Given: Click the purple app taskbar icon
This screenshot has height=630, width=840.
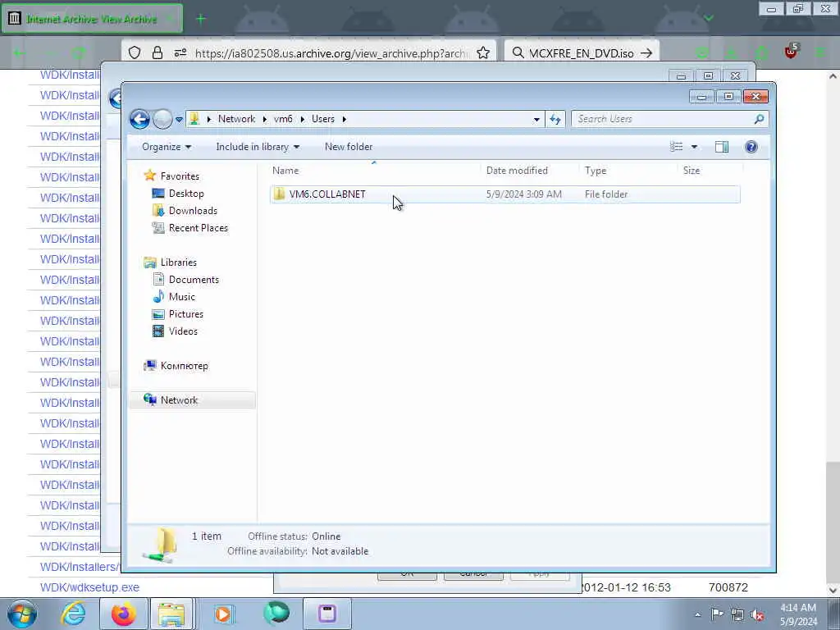Looking at the screenshot, I should [x=327, y=614].
